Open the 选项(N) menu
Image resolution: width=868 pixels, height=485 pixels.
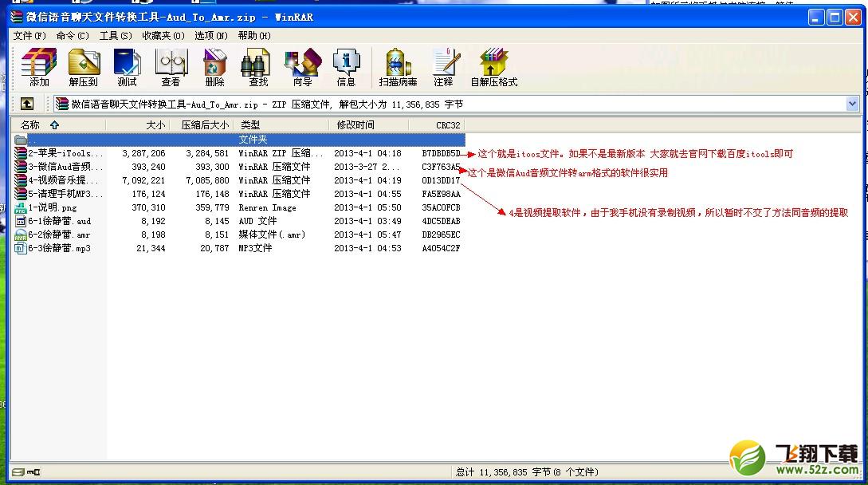pos(211,35)
